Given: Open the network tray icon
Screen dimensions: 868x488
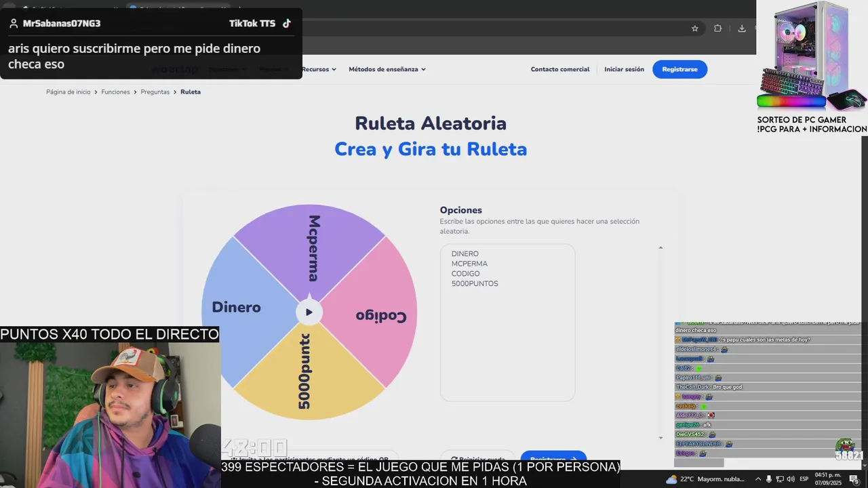Looking at the screenshot, I should tap(780, 479).
